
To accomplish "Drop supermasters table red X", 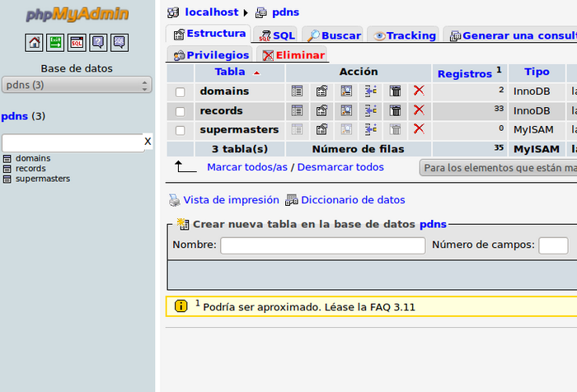I will 419,128.
